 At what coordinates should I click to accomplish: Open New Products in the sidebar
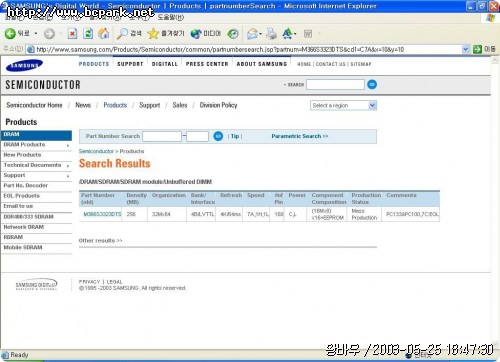[x=22, y=155]
